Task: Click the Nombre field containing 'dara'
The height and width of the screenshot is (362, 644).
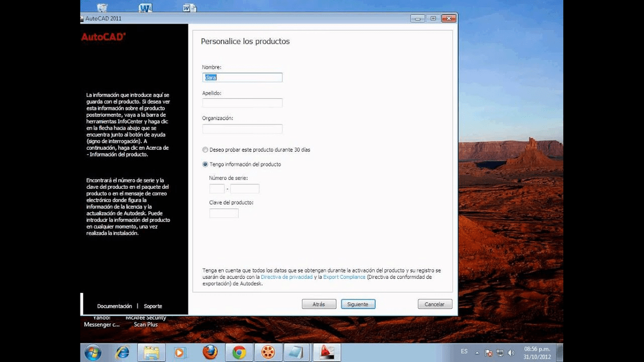Action: coord(243,77)
